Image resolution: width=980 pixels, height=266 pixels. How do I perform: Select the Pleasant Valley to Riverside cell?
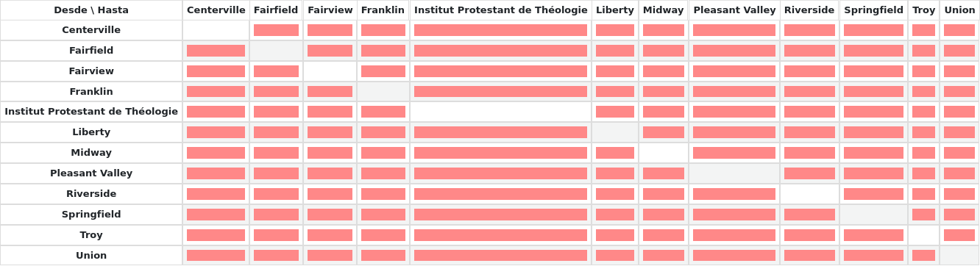[809, 173]
